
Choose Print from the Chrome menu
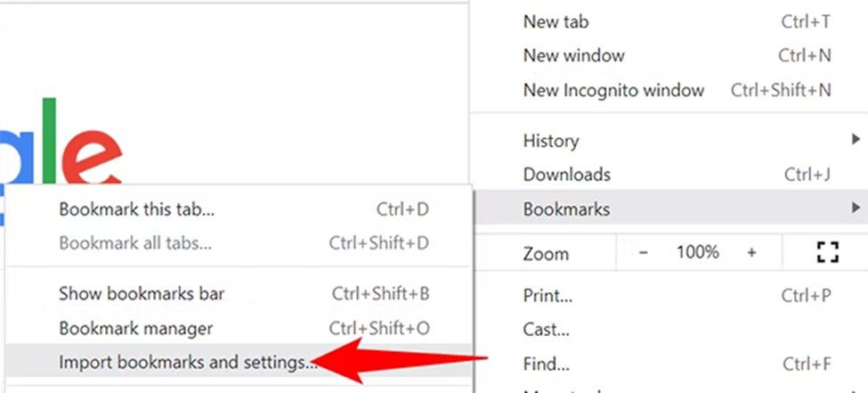(x=548, y=296)
